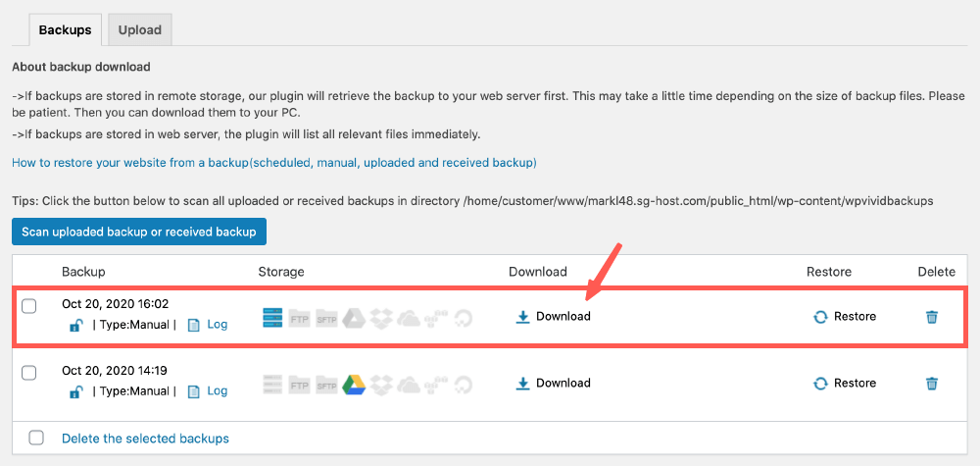Image resolution: width=980 pixels, height=466 pixels.
Task: Click the Dropbox icon in the 14:19 backup row
Action: (380, 384)
